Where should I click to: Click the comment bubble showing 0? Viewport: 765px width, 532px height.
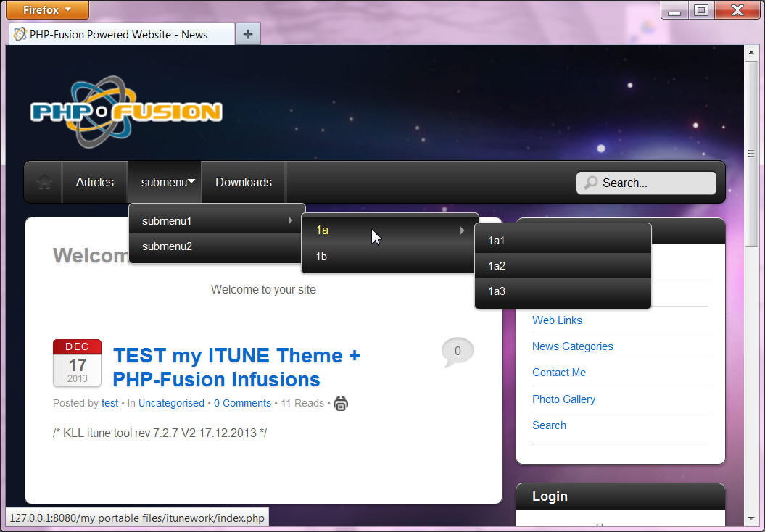[x=457, y=352]
